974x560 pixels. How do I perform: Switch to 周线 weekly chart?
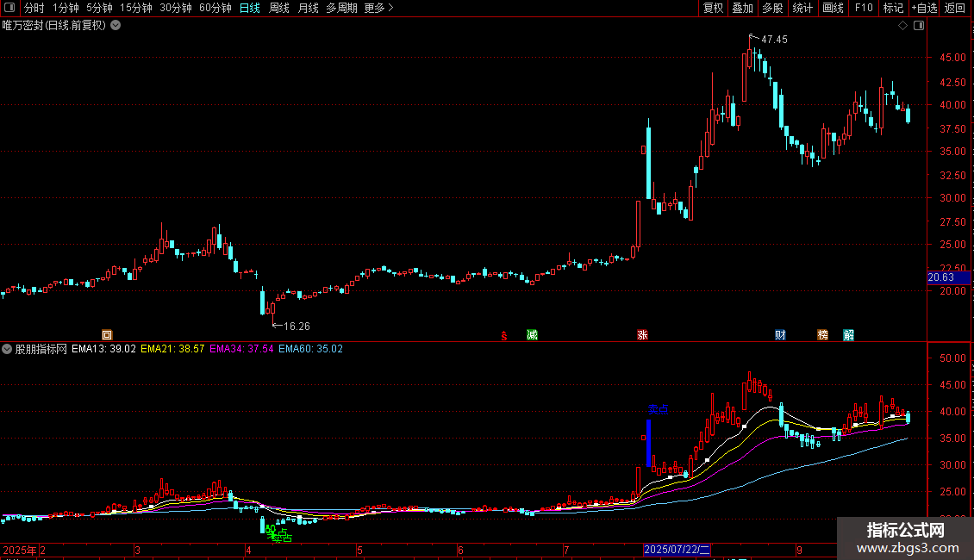pyautogui.click(x=279, y=8)
